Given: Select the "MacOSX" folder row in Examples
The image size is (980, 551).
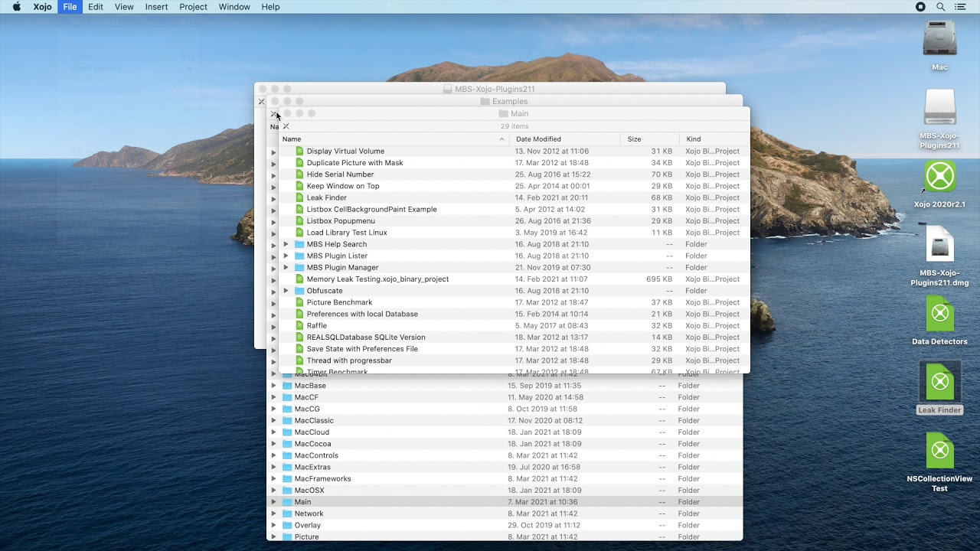Looking at the screenshot, I should pos(505,491).
